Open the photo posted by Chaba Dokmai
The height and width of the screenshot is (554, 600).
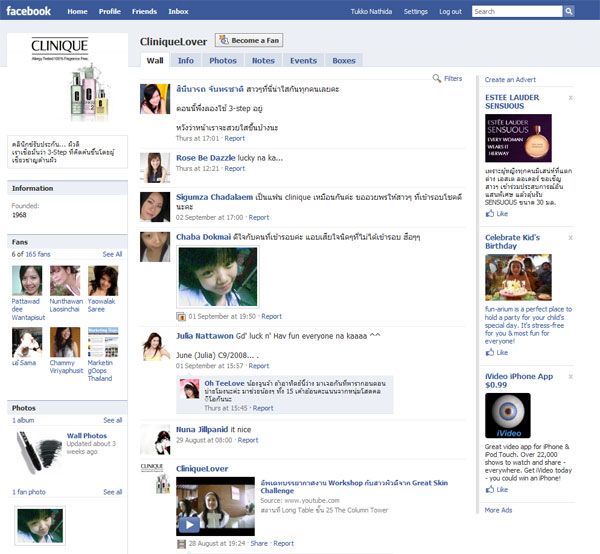click(x=218, y=277)
